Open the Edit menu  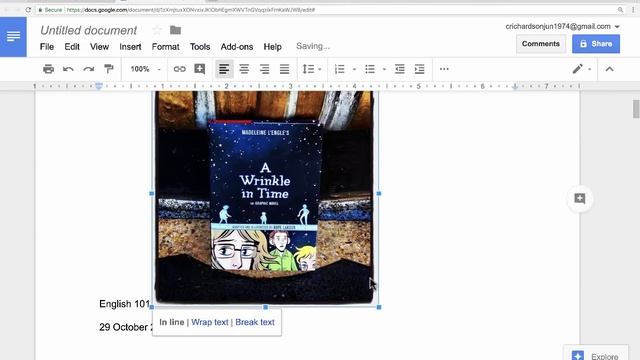(72, 47)
